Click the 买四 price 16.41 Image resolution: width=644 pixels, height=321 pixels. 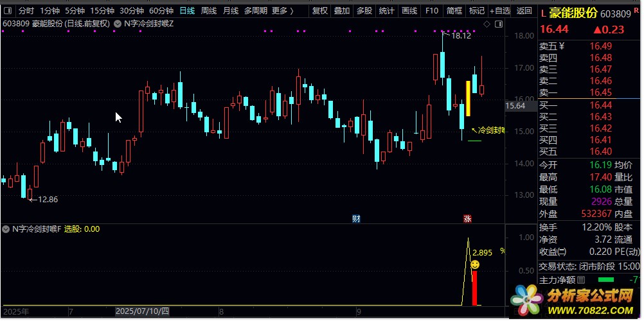[x=601, y=140]
